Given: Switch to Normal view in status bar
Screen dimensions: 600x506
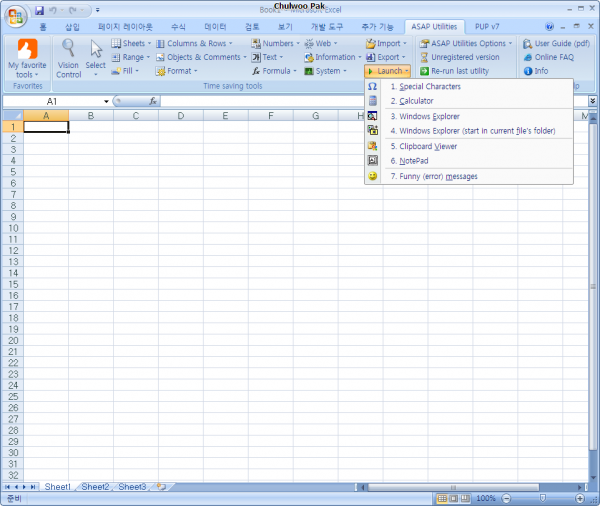Looking at the screenshot, I should click(442, 498).
